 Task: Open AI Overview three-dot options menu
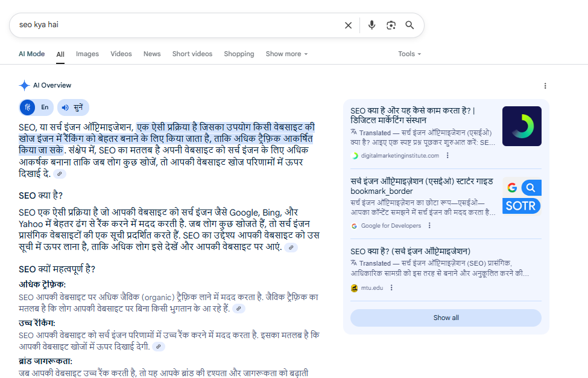[545, 86]
